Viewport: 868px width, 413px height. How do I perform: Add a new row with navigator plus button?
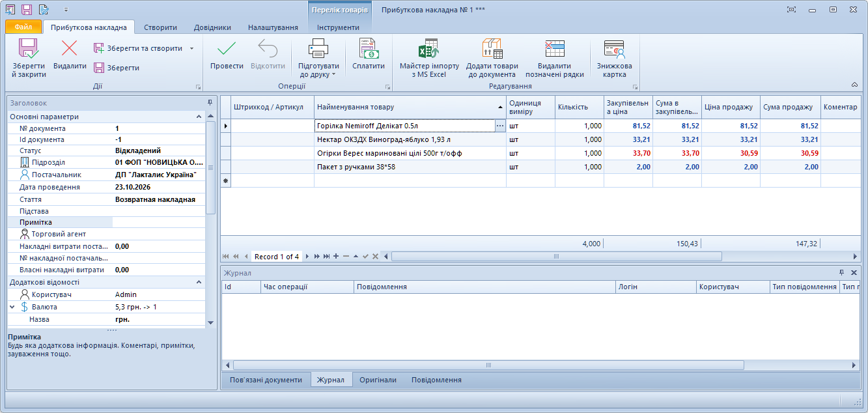336,257
